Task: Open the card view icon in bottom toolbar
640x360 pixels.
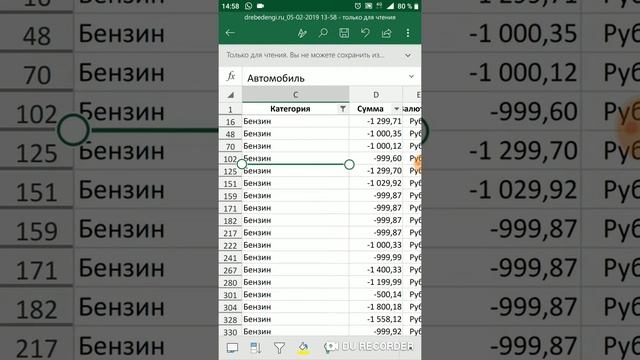Action: click(x=232, y=348)
